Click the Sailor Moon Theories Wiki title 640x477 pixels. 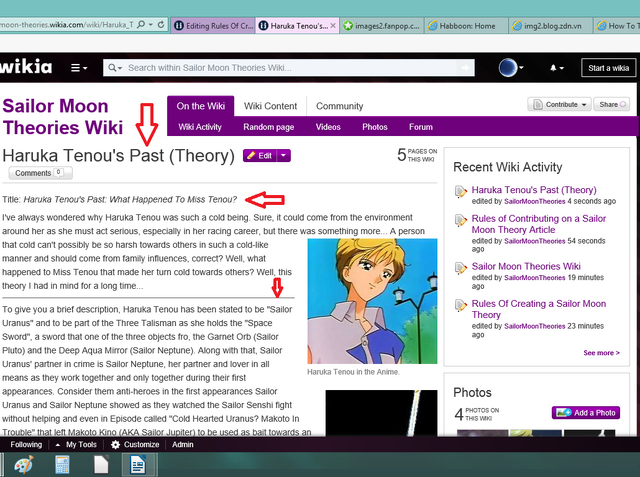pos(62,117)
